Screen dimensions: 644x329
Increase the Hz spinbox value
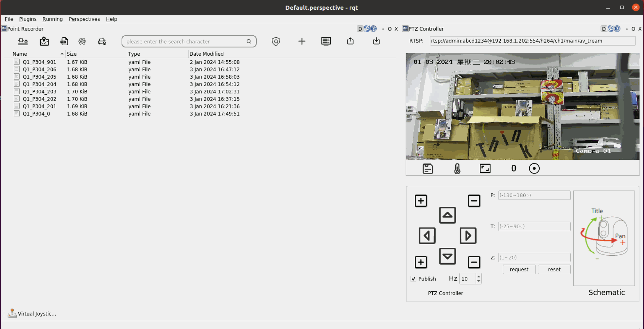(x=479, y=276)
